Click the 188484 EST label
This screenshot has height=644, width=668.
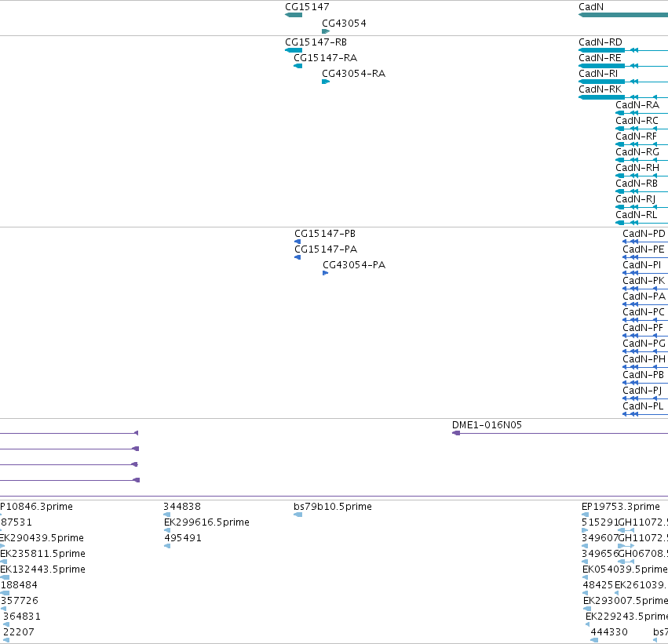19,585
